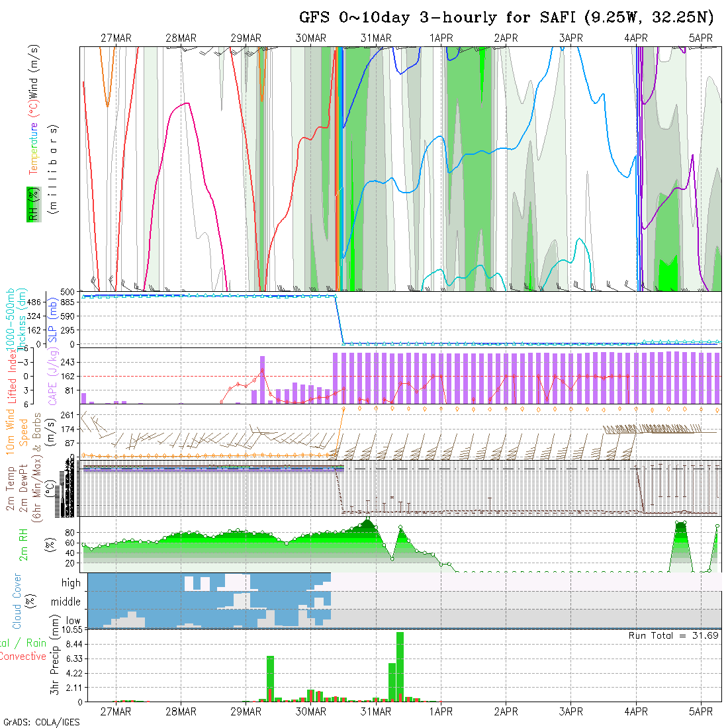Click the Cloud Cover axis title

(17, 601)
